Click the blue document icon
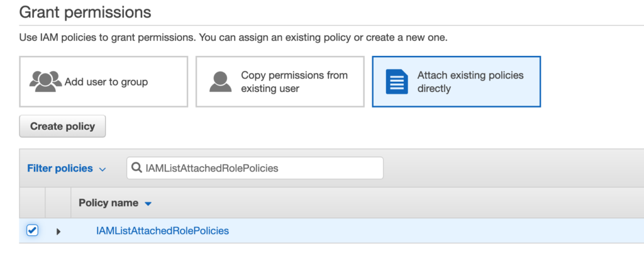Viewport: 644px width, 278px height. [397, 82]
